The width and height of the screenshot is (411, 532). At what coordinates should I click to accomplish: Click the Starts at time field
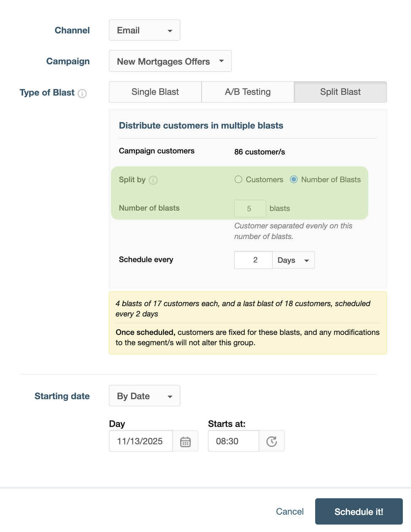click(233, 441)
